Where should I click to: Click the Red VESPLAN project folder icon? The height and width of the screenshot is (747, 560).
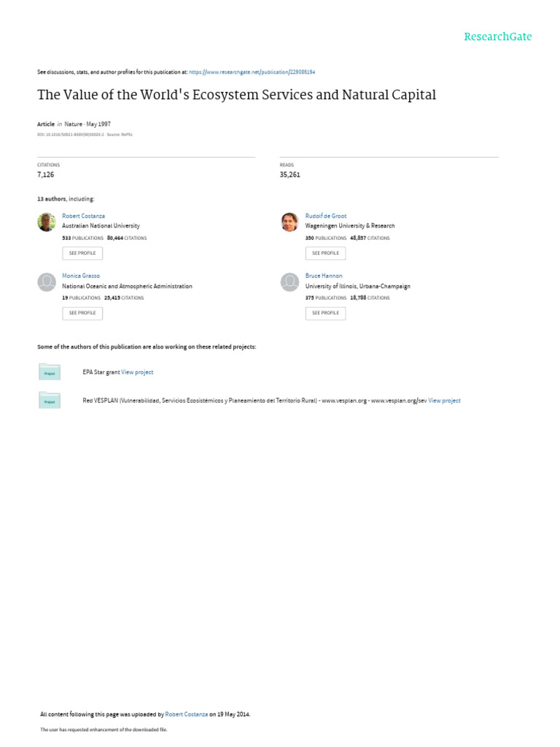(50, 400)
